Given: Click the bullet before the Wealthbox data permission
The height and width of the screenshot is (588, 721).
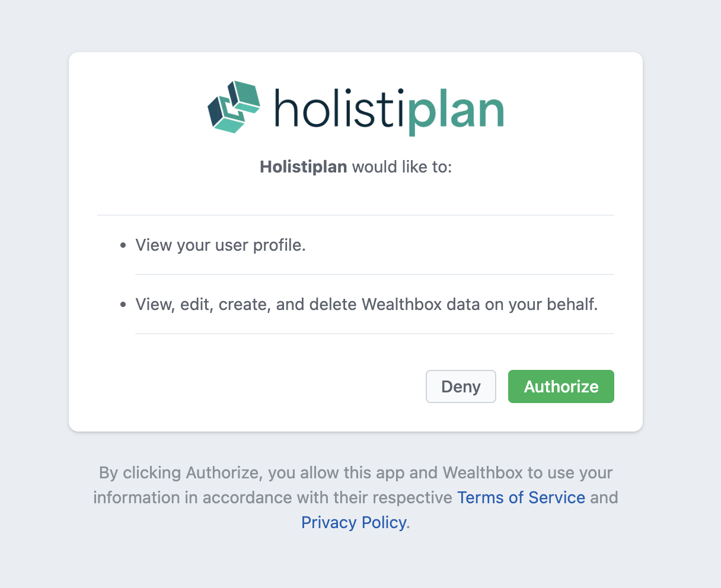Looking at the screenshot, I should pos(123,305).
